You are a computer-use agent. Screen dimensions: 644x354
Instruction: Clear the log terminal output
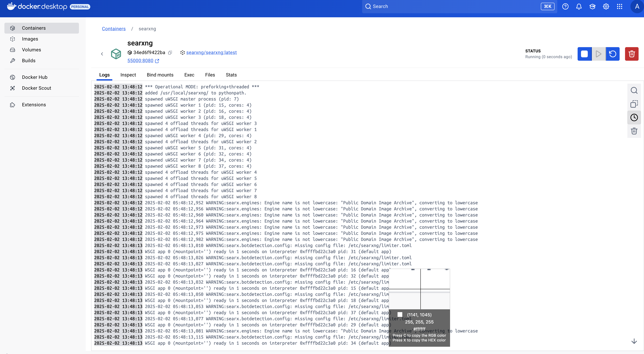tap(634, 131)
